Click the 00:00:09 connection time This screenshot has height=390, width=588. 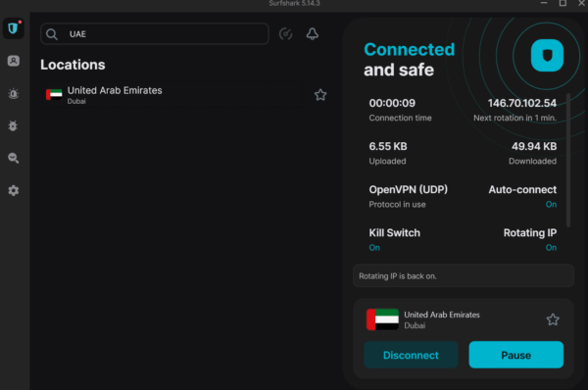pos(392,103)
